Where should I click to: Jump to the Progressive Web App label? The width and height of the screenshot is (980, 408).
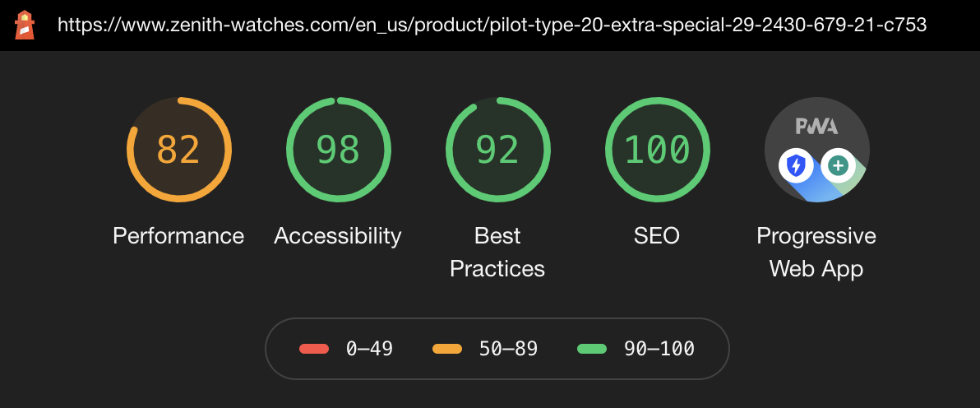tap(816, 253)
